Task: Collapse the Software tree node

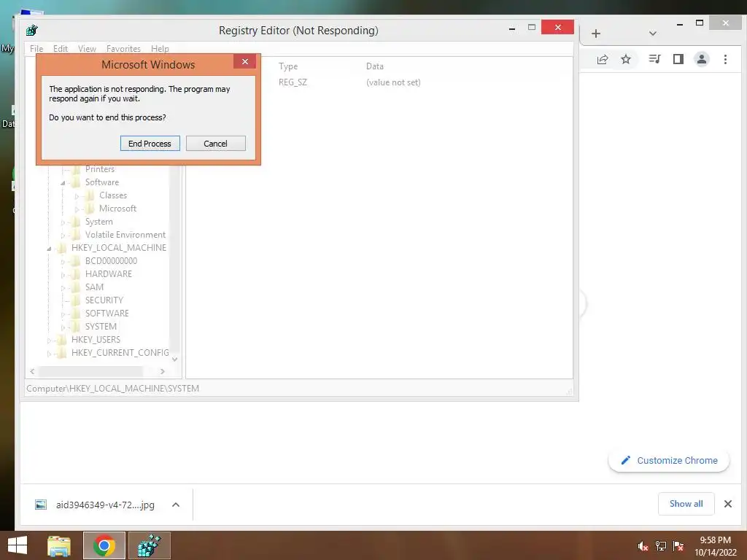Action: point(63,183)
